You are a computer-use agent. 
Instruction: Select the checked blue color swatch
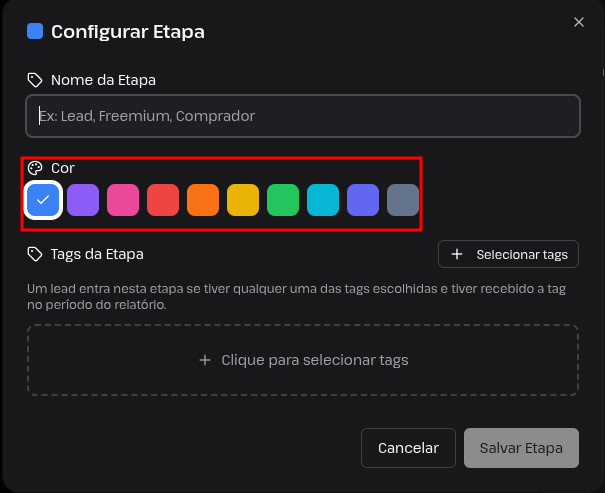tap(43, 200)
